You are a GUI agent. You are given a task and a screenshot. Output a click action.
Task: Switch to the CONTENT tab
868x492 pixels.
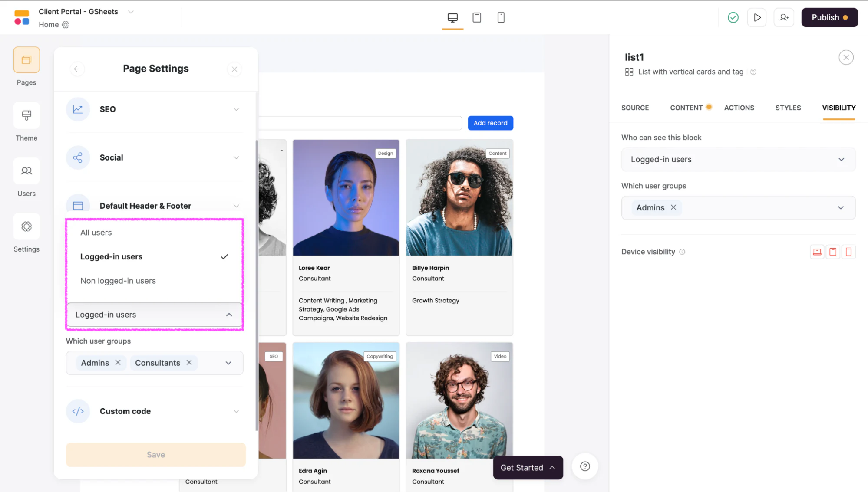point(686,108)
